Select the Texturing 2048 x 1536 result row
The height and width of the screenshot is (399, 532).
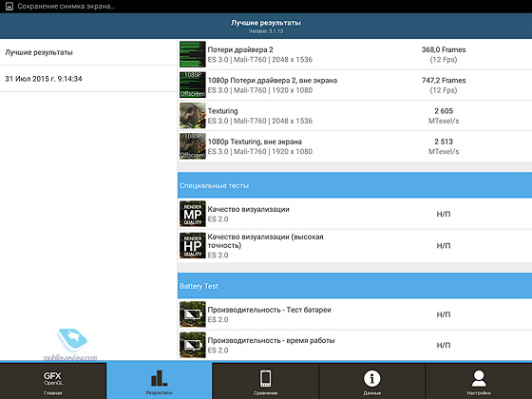coord(355,116)
